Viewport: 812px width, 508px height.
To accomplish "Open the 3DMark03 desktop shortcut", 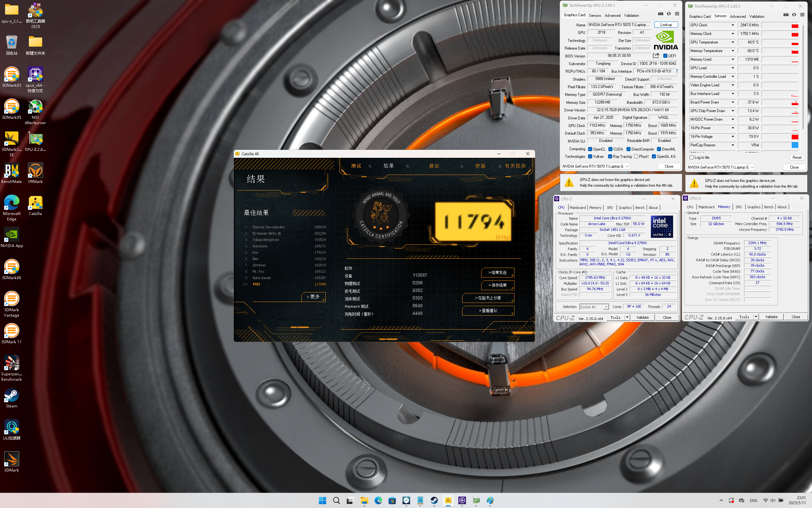I will point(11,77).
